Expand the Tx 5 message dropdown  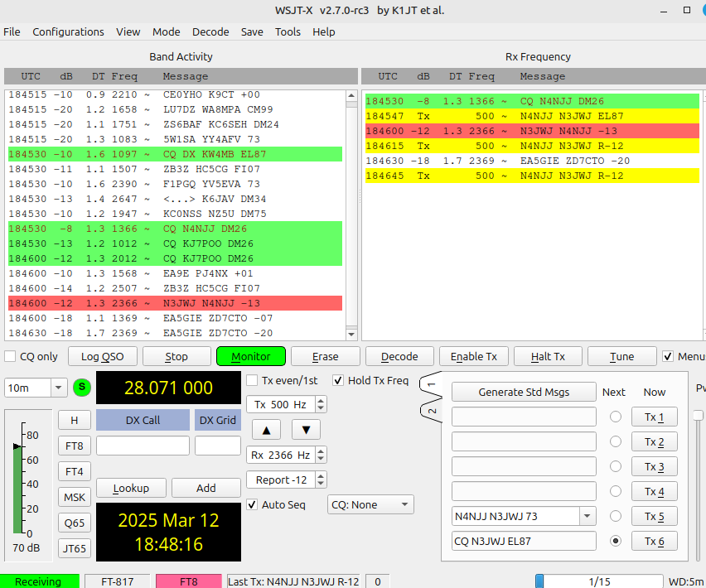coord(588,516)
